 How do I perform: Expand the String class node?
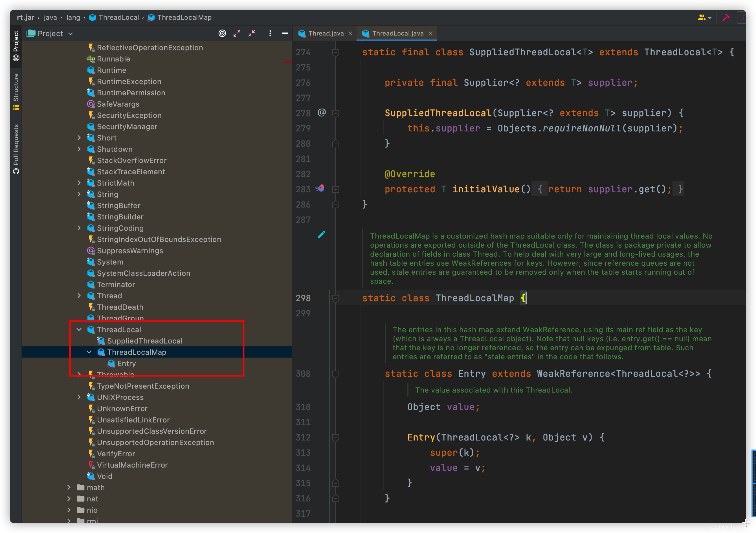[x=79, y=194]
